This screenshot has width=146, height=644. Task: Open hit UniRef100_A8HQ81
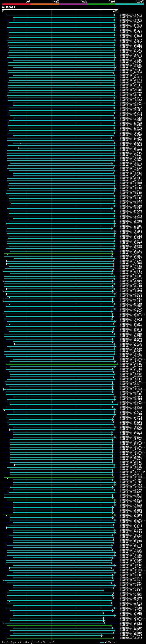(131, 15)
